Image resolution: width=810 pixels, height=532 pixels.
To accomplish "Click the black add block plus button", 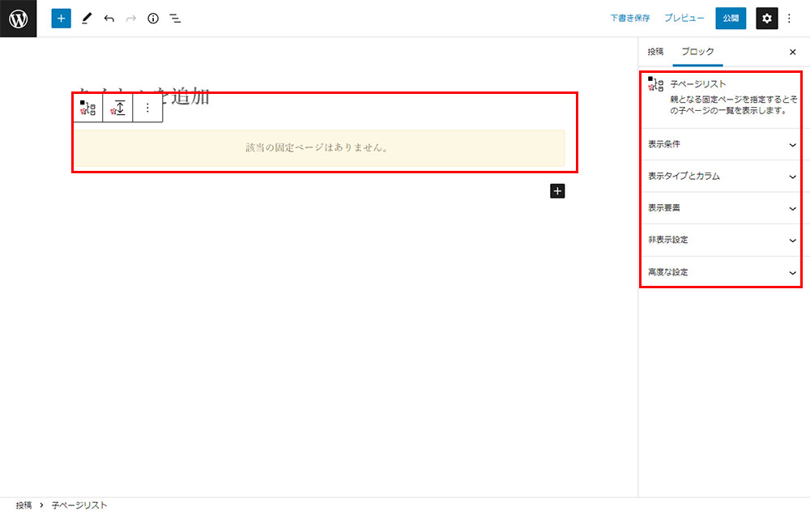I will [x=557, y=191].
